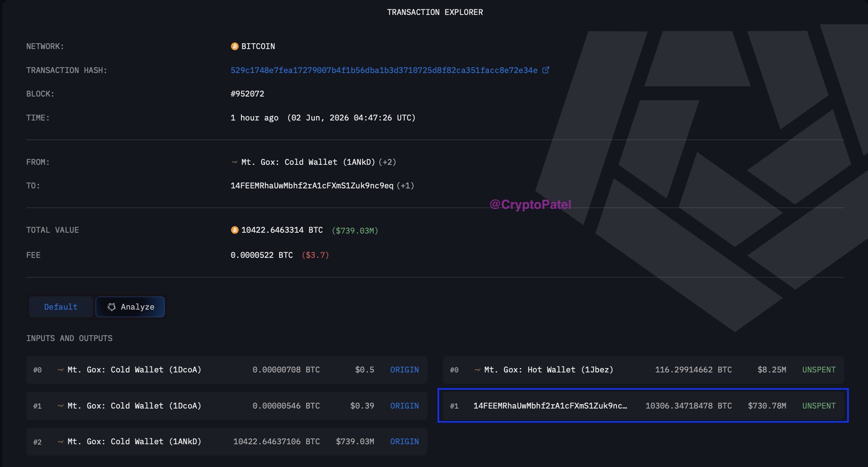The height and width of the screenshot is (467, 868).
Task: Select the Default view tab
Action: (x=61, y=307)
